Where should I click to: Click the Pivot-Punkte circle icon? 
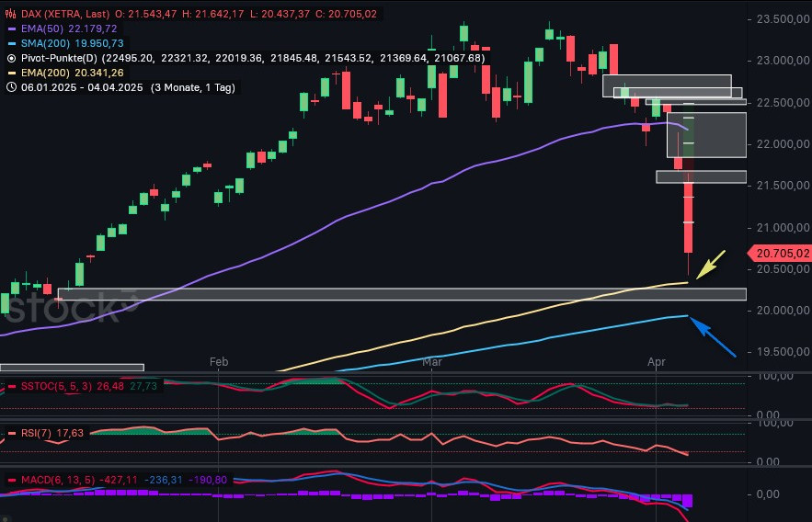(x=11, y=58)
